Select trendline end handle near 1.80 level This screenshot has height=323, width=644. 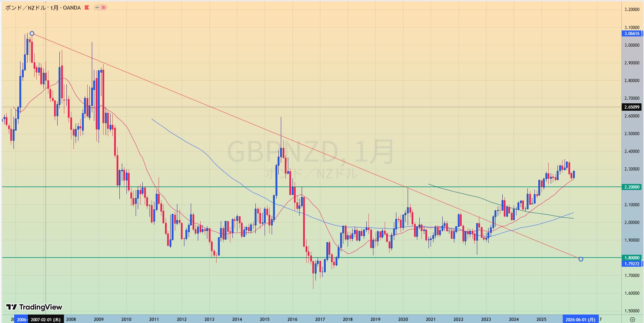pos(581,259)
